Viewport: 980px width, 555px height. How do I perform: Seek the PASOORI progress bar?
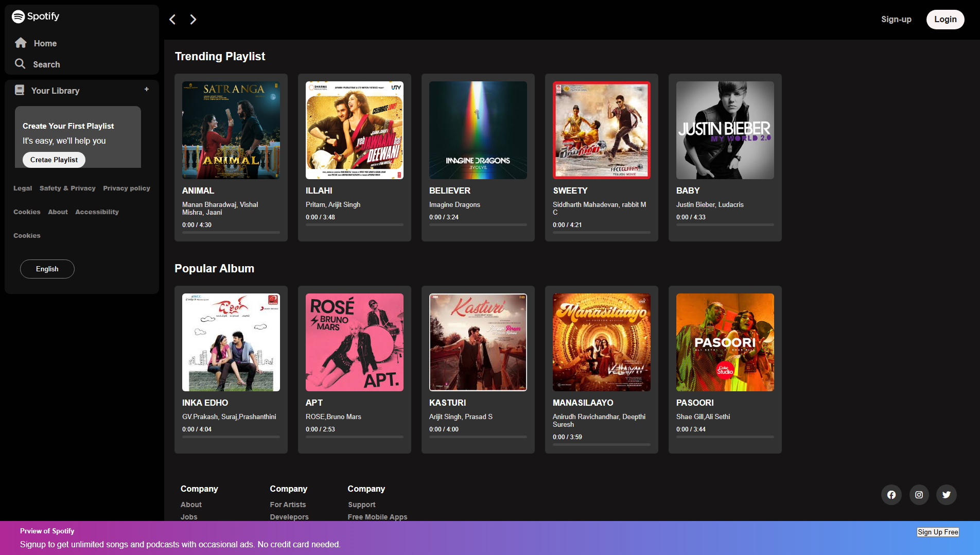tap(725, 437)
